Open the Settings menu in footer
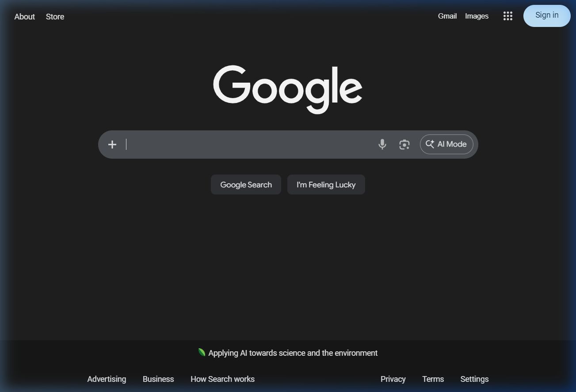Viewport: 576px width, 392px height. [474, 379]
